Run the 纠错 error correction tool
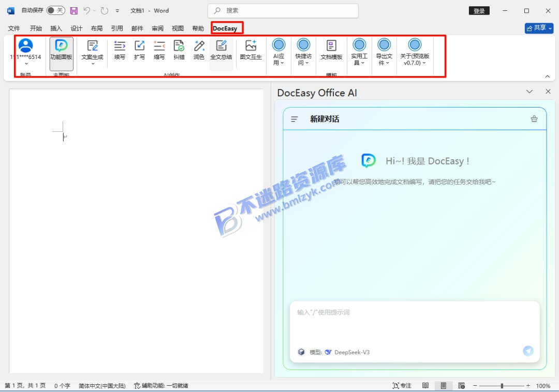This screenshot has height=392, width=559. [x=179, y=50]
